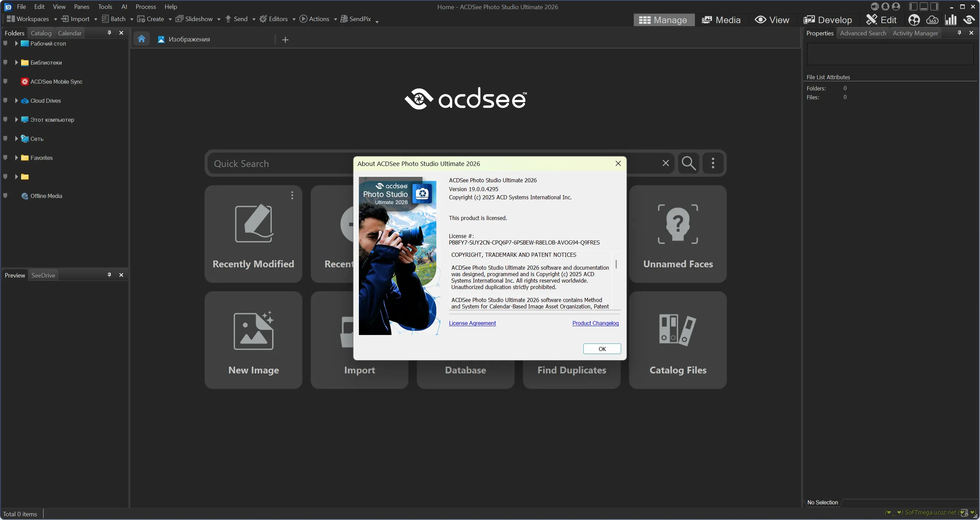
Task: Switch to Develop mode
Action: point(828,20)
